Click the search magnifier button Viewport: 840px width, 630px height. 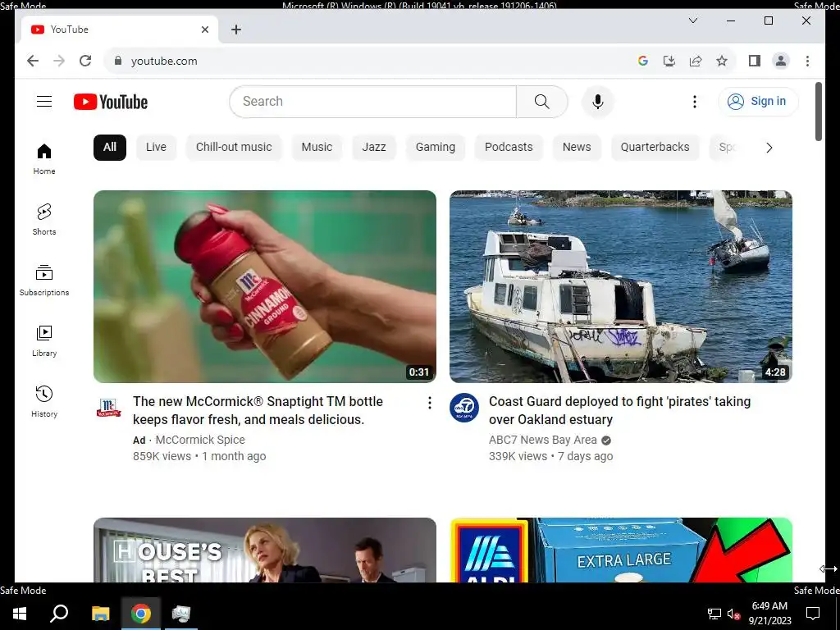(x=541, y=102)
